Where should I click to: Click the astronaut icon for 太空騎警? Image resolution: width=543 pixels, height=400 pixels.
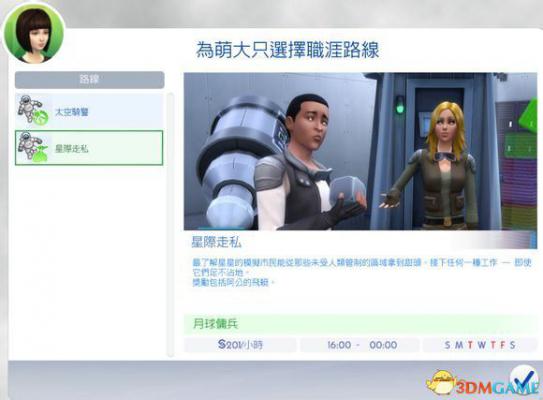pyautogui.click(x=33, y=110)
